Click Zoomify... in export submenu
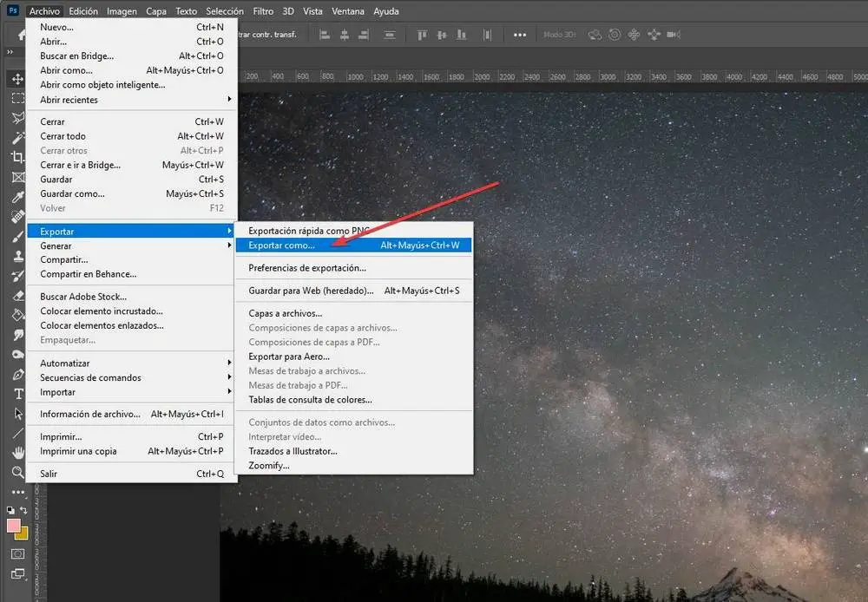The width and height of the screenshot is (868, 602). pyautogui.click(x=354, y=465)
